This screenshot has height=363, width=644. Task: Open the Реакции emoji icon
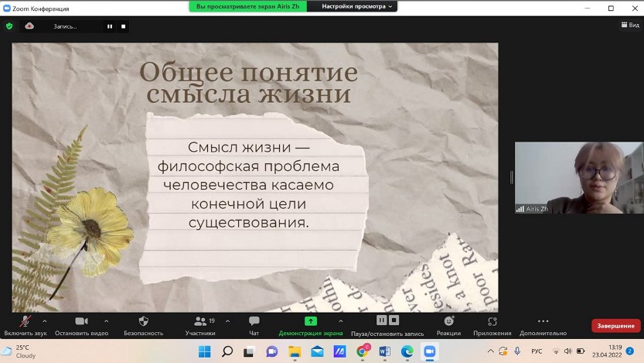coord(448,321)
